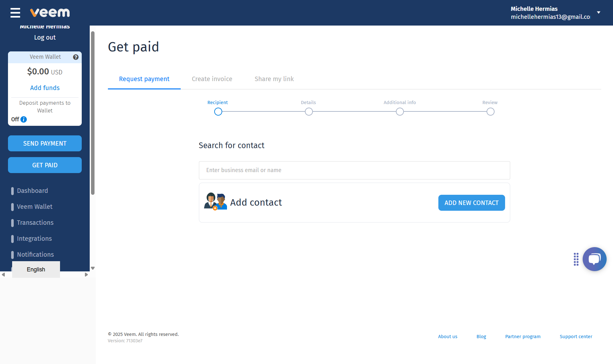Click the Dashboard sidebar marker icon
Screen dimensions: 613x364
[12, 191]
